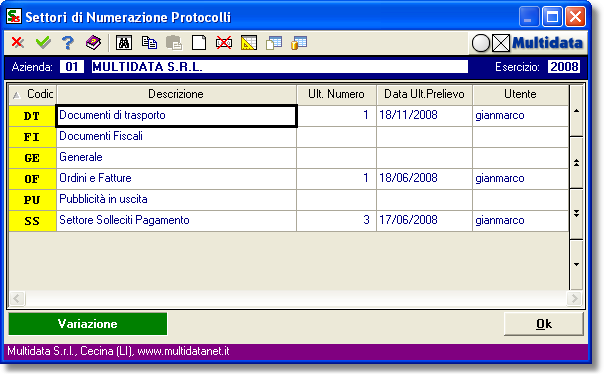Click gianmarco in the Ordini e Fatture row

tap(520, 179)
